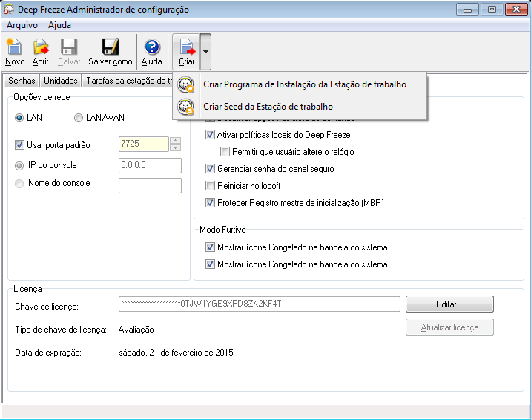This screenshot has width=531, height=420.
Task: Open the Ajuda menu in menu bar
Action: (59, 25)
